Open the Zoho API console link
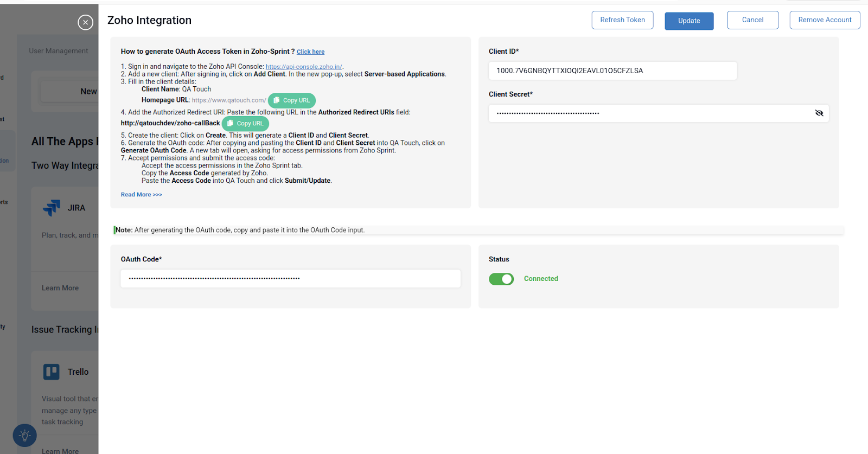This screenshot has height=454, width=868. pyautogui.click(x=304, y=67)
